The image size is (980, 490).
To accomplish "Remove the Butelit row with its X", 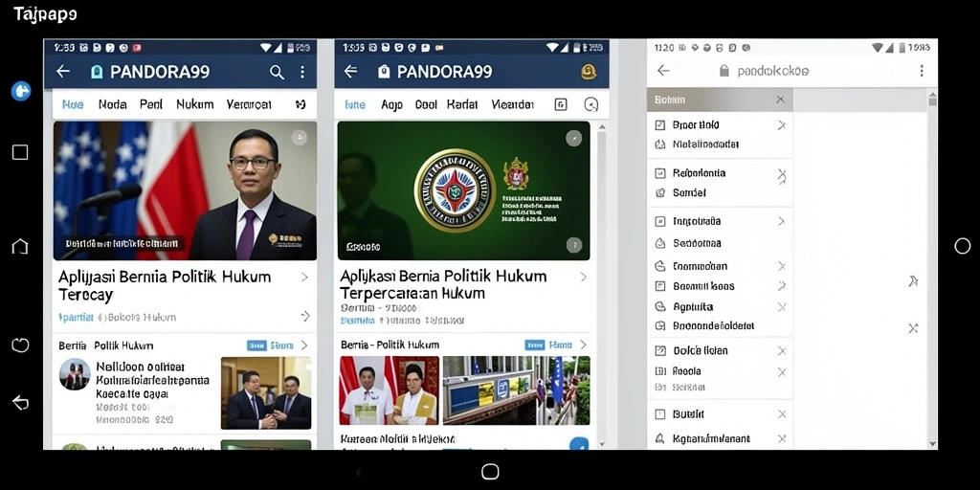I will pos(781,414).
